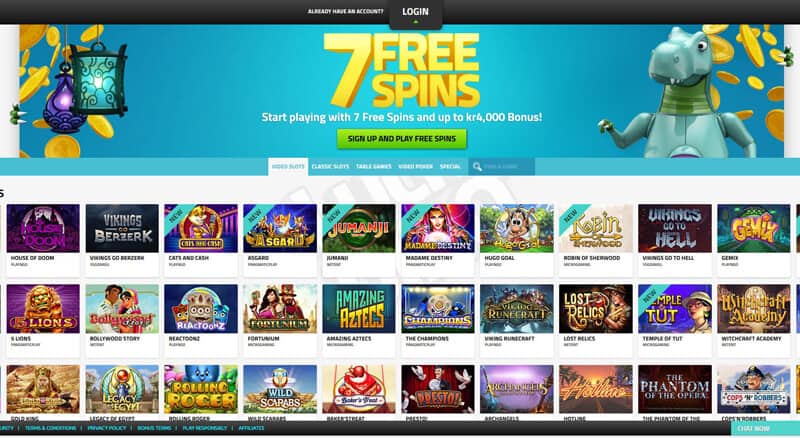Screen dimensions: 800x438
Task: Open the Gemix slot thumbnail
Action: point(754,229)
